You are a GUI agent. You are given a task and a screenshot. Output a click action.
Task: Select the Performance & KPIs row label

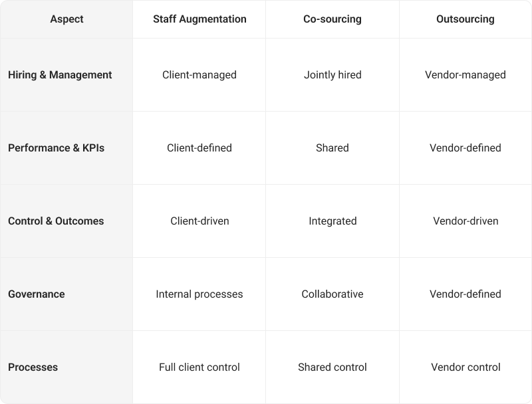click(56, 148)
